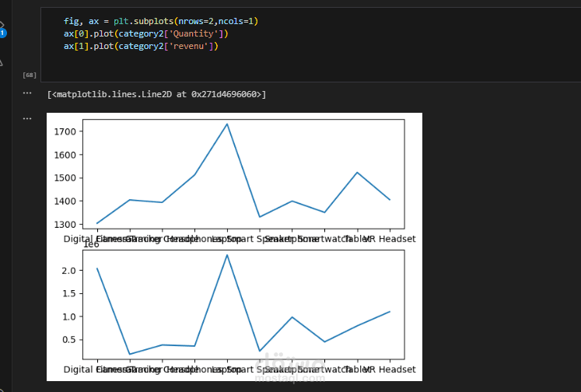This screenshot has height=392, width=581.
Task: Click the 1e6 scale label above the bottom chart
Action: pos(69,244)
